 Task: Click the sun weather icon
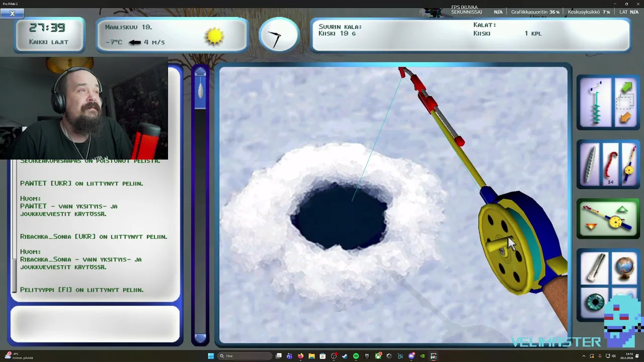click(x=214, y=36)
